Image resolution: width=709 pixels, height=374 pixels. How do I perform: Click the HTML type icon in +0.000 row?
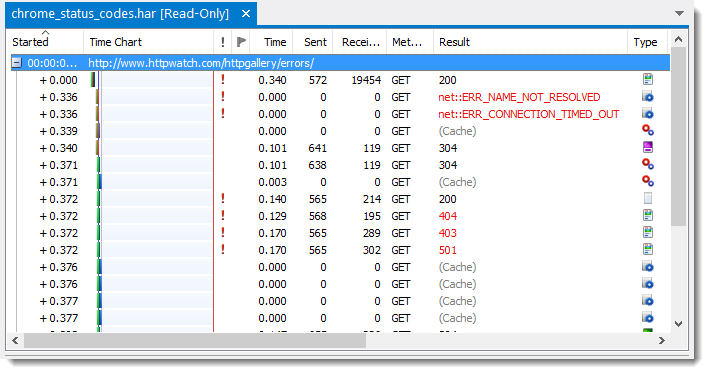tap(648, 80)
